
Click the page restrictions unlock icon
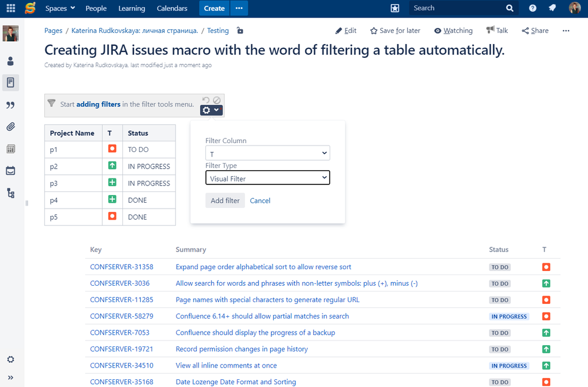click(240, 31)
